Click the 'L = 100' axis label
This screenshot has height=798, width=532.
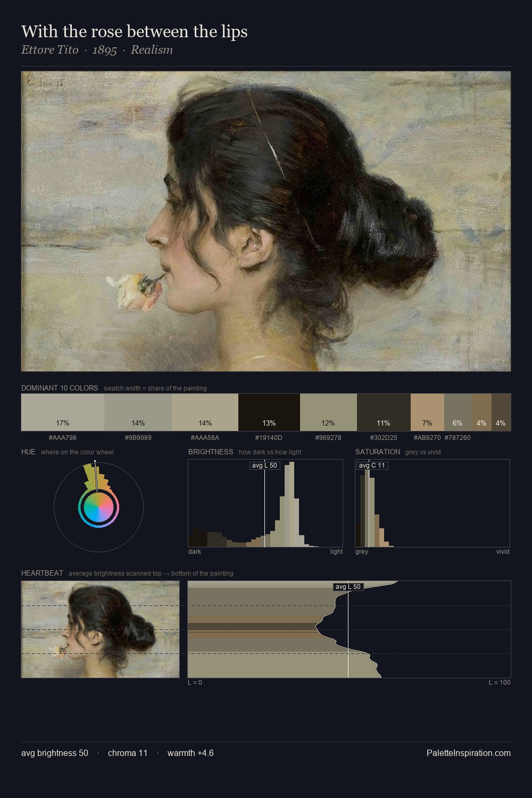point(500,683)
